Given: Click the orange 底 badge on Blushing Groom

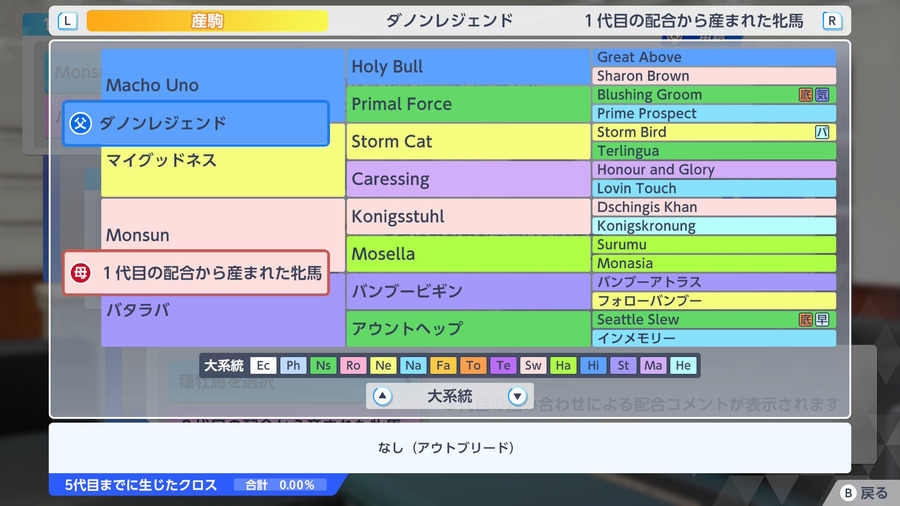Looking at the screenshot, I should pyautogui.click(x=806, y=95).
